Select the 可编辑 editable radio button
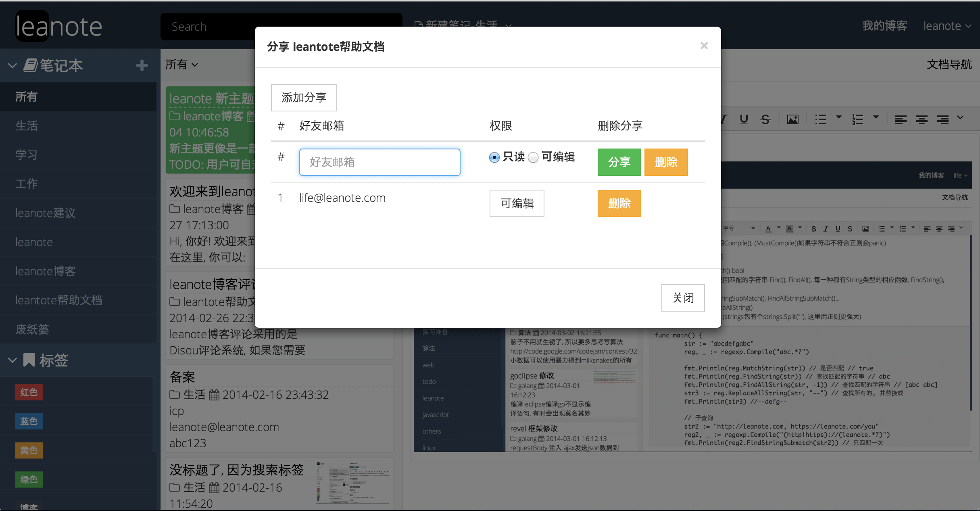The width and height of the screenshot is (980, 511). pos(533,157)
